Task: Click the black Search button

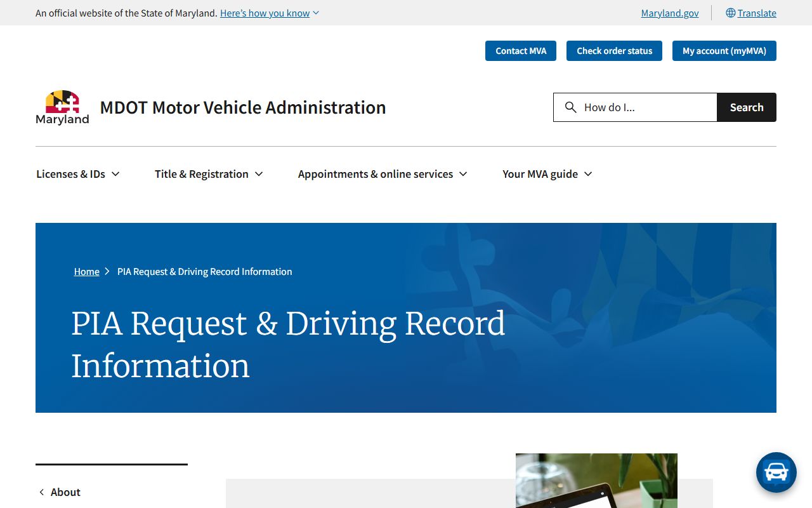Action: (747, 107)
